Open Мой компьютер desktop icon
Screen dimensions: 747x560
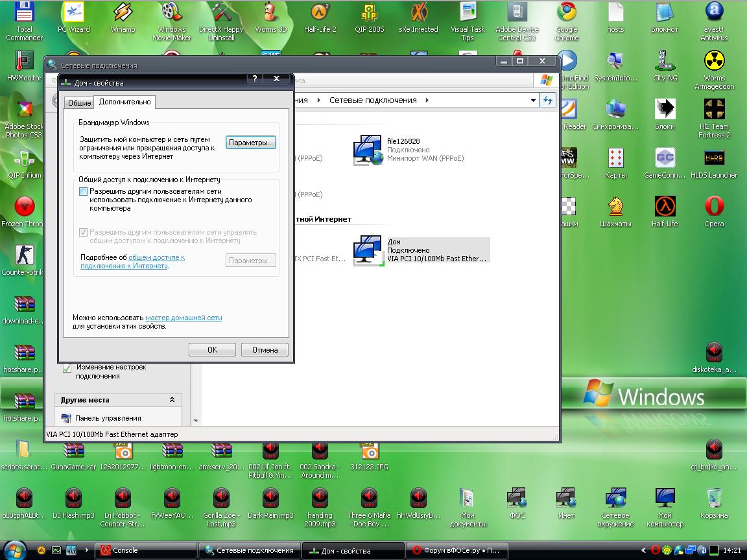coord(665,499)
